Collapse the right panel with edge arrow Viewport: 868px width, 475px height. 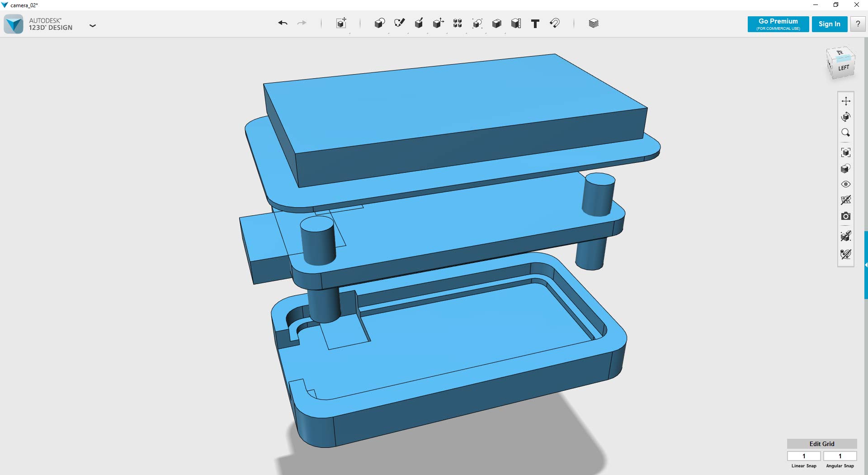[x=866, y=265]
